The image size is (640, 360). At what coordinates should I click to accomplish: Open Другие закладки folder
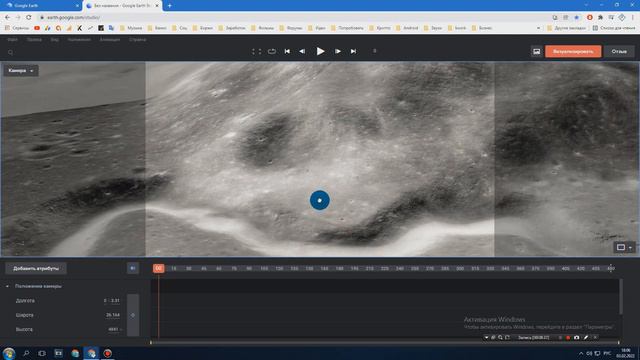click(566, 28)
